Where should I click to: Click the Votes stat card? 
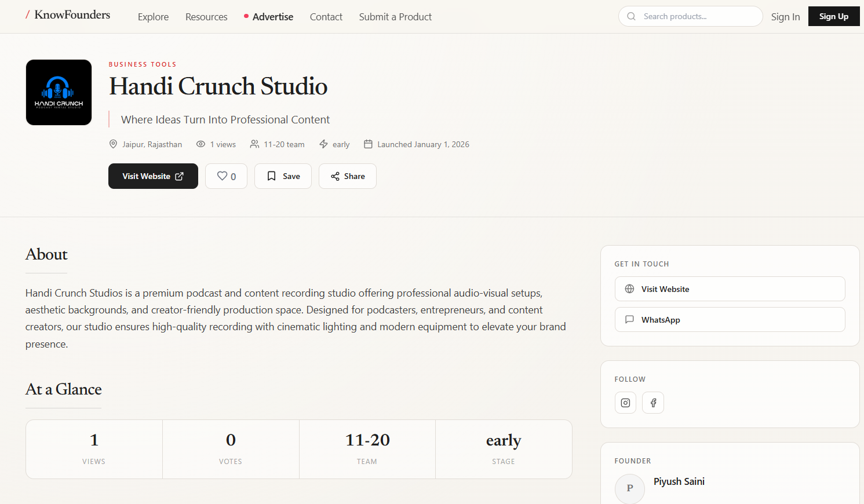231,449
